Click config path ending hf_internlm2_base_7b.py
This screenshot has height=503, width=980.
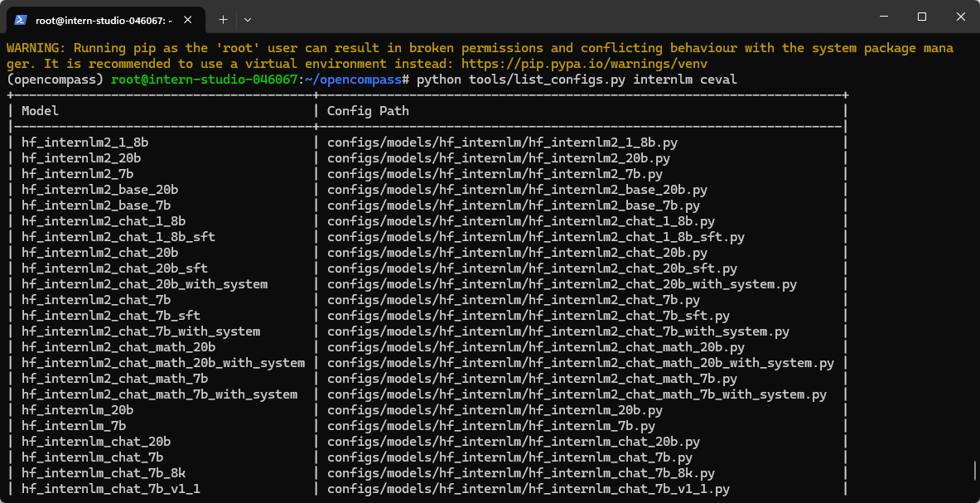pyautogui.click(x=514, y=205)
